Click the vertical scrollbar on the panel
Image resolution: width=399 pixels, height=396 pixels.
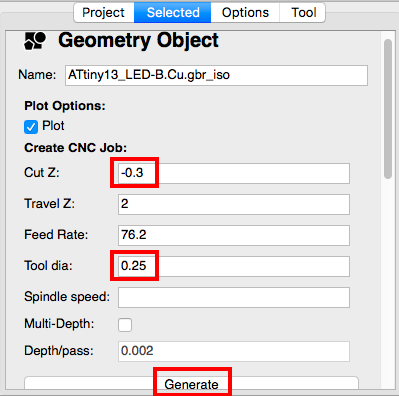[388, 109]
